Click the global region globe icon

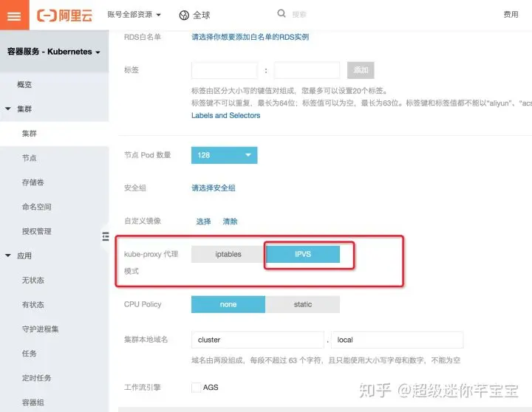(184, 16)
